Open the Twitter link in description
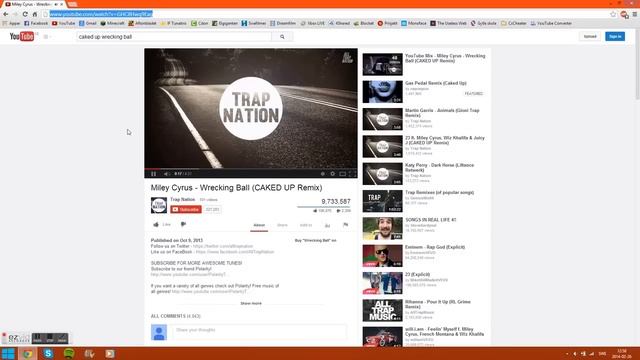The width and height of the screenshot is (640, 360). (223, 247)
